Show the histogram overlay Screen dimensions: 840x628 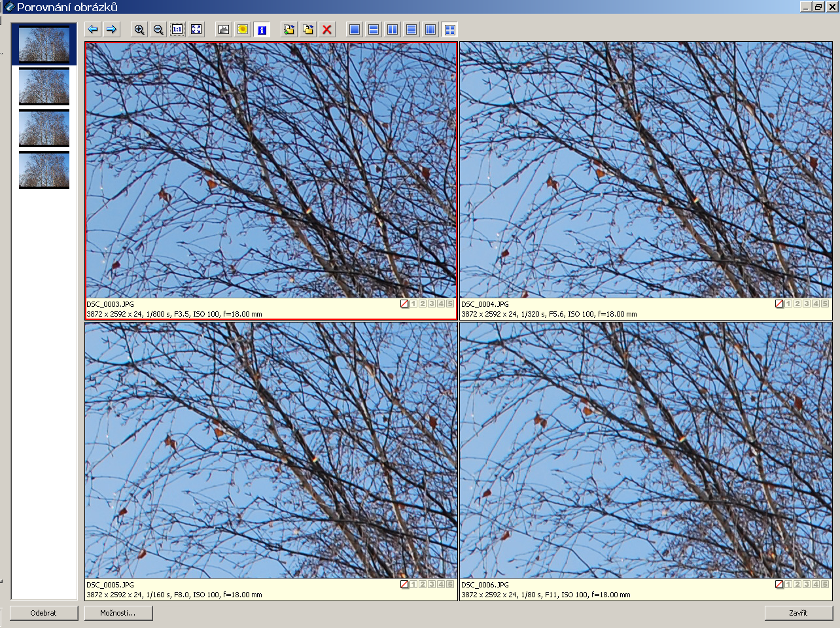(224, 29)
